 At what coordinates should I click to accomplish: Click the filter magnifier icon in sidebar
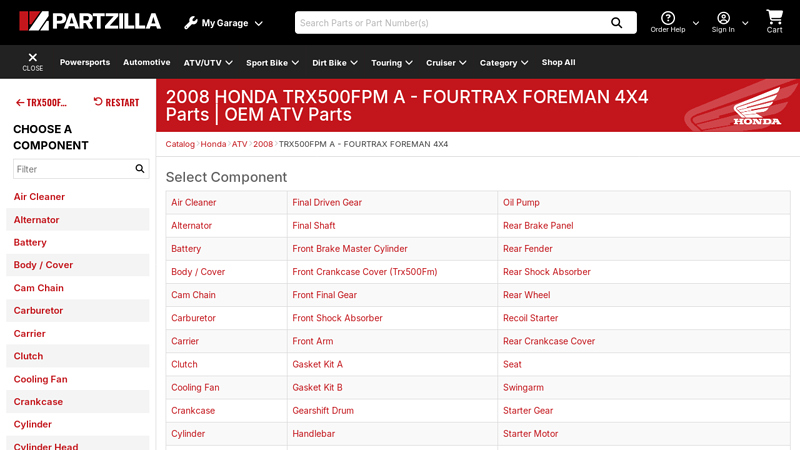pyautogui.click(x=139, y=169)
